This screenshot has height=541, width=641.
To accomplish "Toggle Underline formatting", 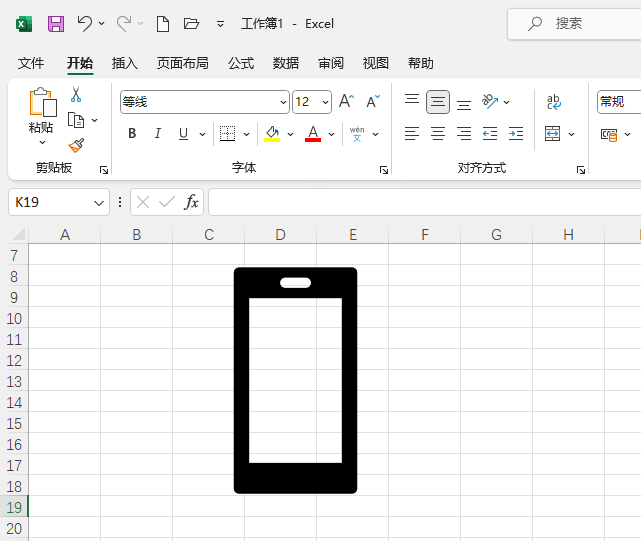I will click(184, 133).
